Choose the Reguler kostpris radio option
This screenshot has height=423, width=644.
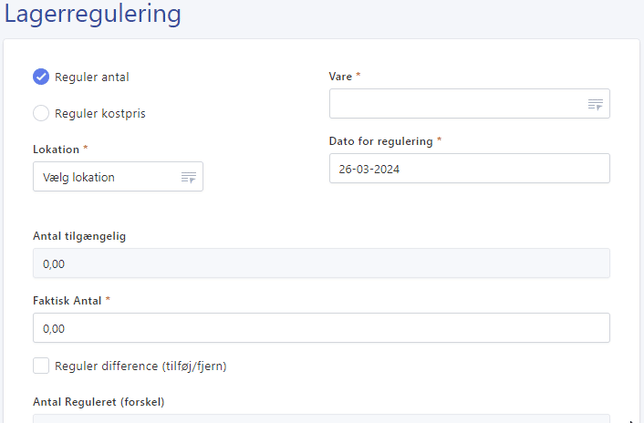pos(41,113)
